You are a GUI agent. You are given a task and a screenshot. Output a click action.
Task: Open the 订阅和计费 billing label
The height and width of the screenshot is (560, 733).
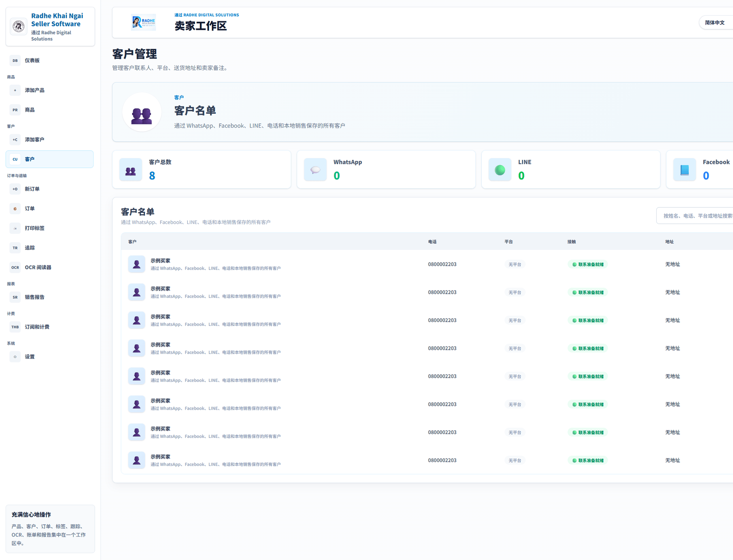[x=37, y=327]
